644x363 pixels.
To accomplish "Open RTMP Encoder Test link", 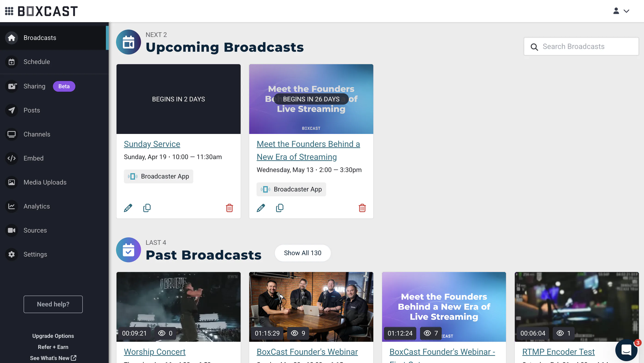I will [558, 352].
